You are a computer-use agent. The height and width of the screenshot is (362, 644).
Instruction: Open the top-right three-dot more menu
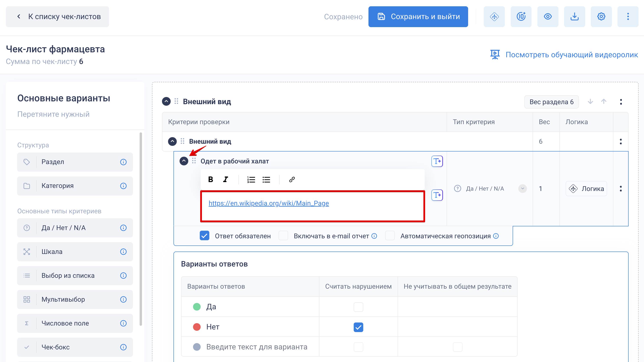(x=628, y=16)
